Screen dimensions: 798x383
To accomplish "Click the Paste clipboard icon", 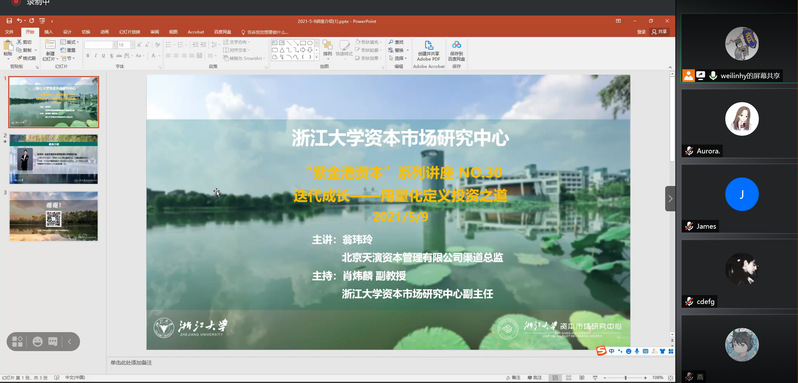I will tap(8, 47).
